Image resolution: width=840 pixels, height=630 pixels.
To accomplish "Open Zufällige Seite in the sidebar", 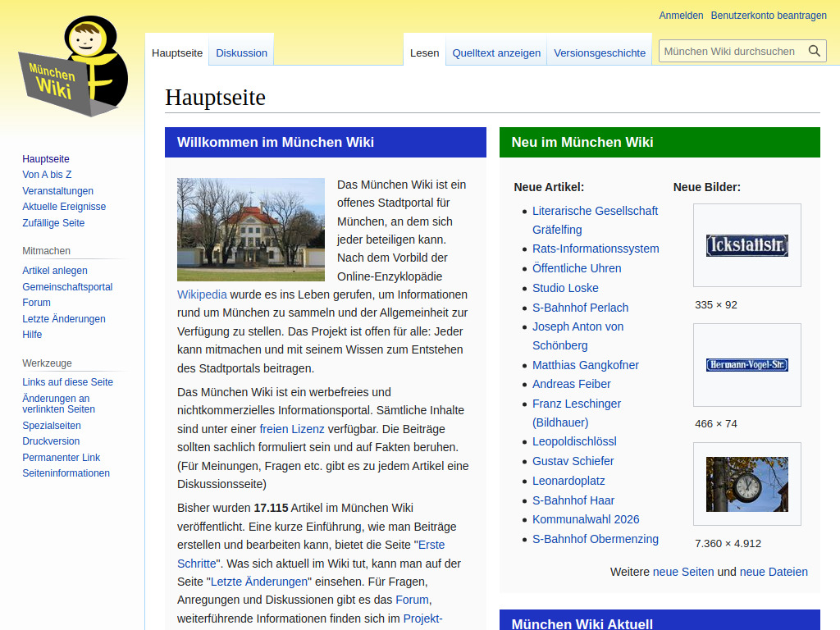I will 54,222.
